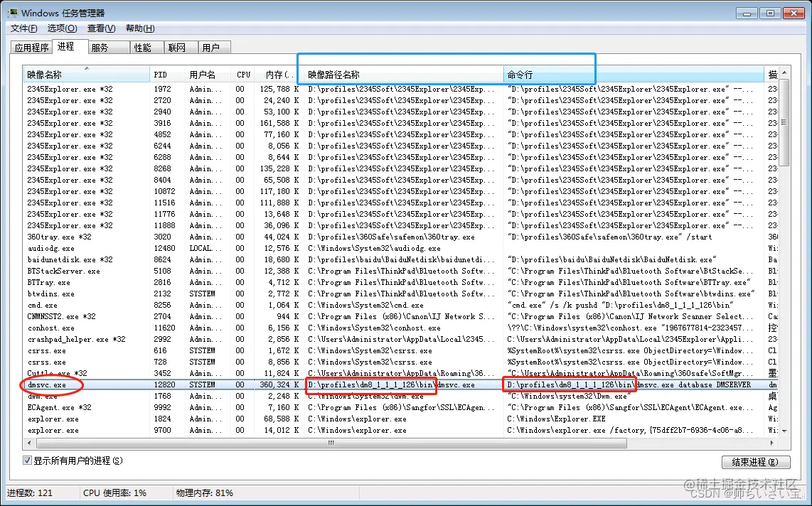This screenshot has width=812, height=506.
Task: Sort by 映像路径名称 column header
Action: coord(403,75)
